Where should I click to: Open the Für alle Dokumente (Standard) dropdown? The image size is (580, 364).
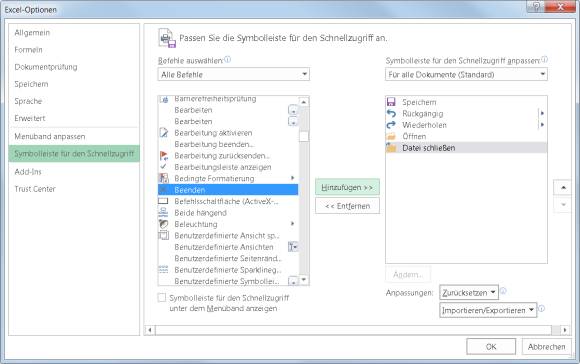click(466, 74)
